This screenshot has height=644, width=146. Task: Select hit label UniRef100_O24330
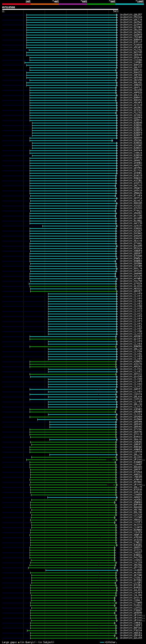point(131,226)
